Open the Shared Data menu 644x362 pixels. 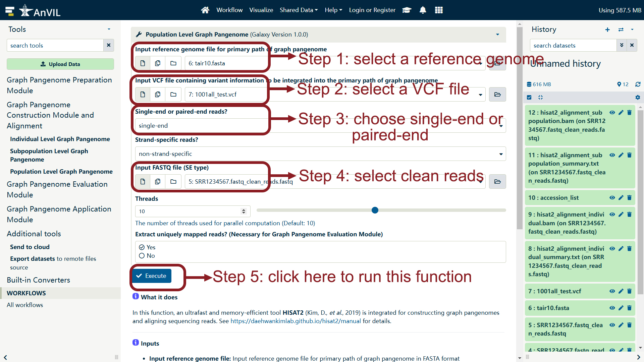click(x=299, y=10)
